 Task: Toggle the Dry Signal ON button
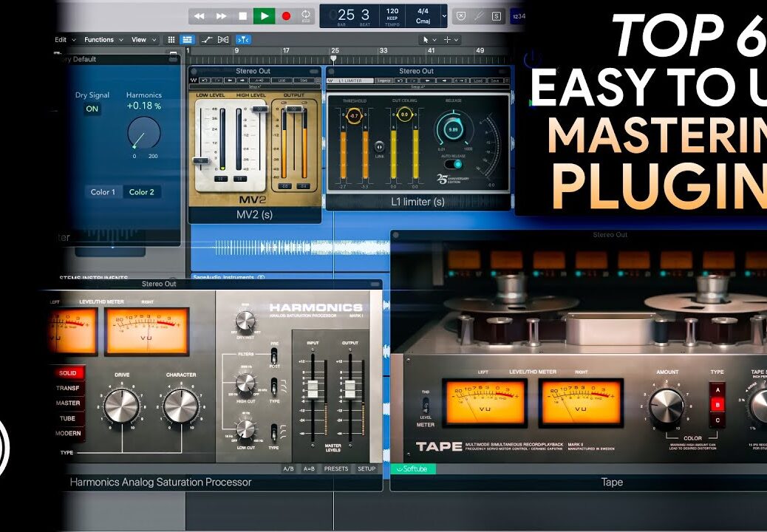(x=92, y=109)
